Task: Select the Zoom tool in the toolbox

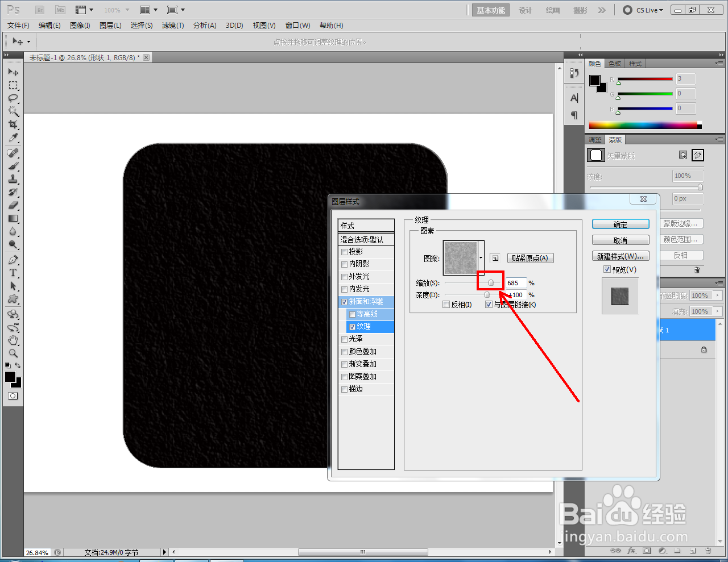Action: coord(13,353)
